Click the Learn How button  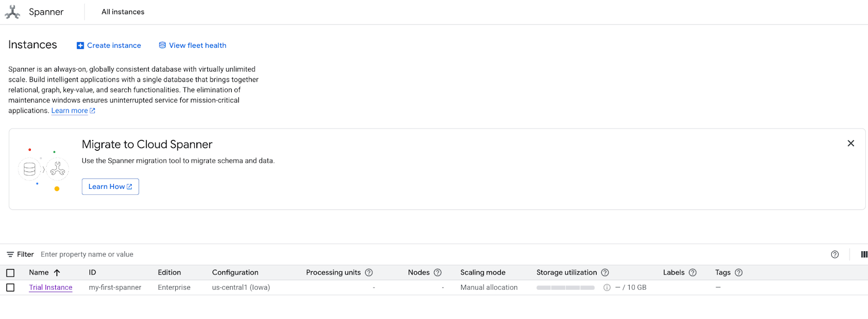click(110, 187)
